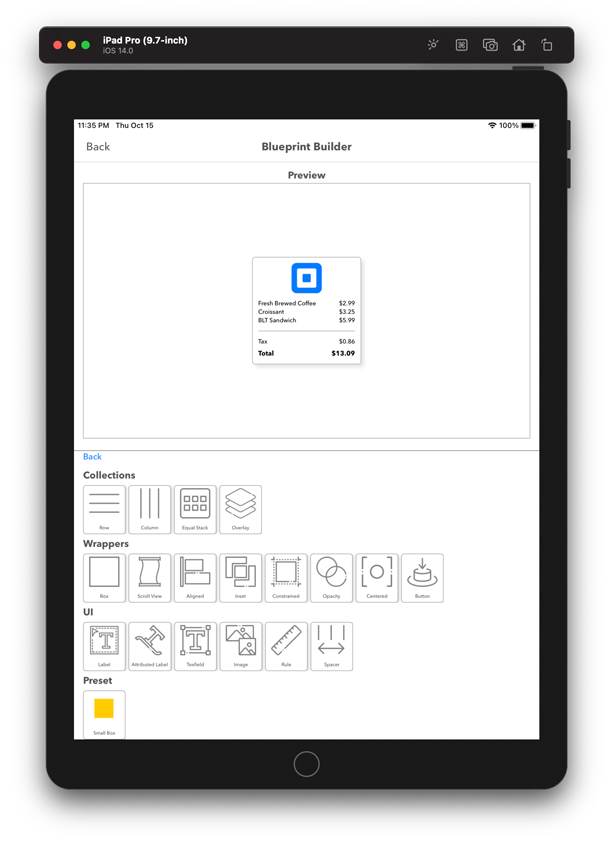Click the 'BLT Sandwich' receipt item
The height and width of the screenshot is (847, 613).
277,320
